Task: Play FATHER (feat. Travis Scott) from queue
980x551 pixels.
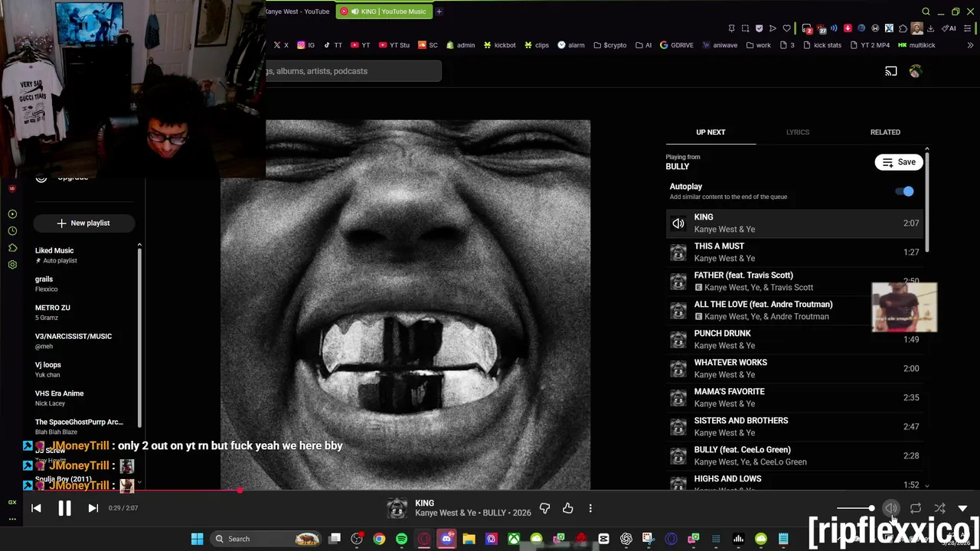Action: click(795, 281)
